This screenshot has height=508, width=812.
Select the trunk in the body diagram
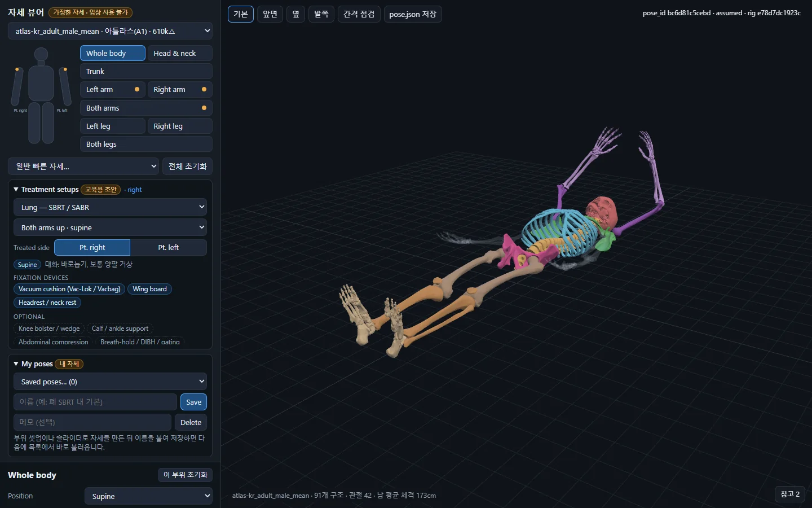pyautogui.click(x=41, y=83)
